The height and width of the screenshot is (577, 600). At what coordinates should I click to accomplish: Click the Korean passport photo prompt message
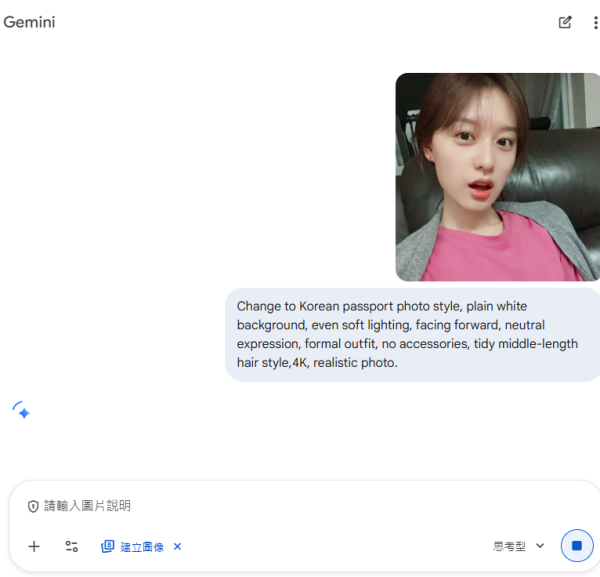pos(412,334)
